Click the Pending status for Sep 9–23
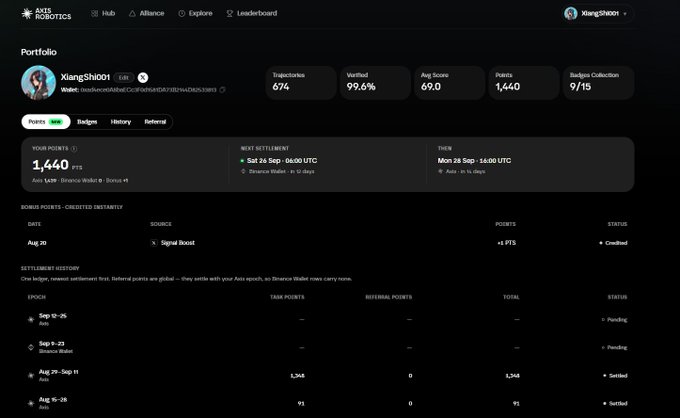This screenshot has width=680, height=418. click(615, 347)
